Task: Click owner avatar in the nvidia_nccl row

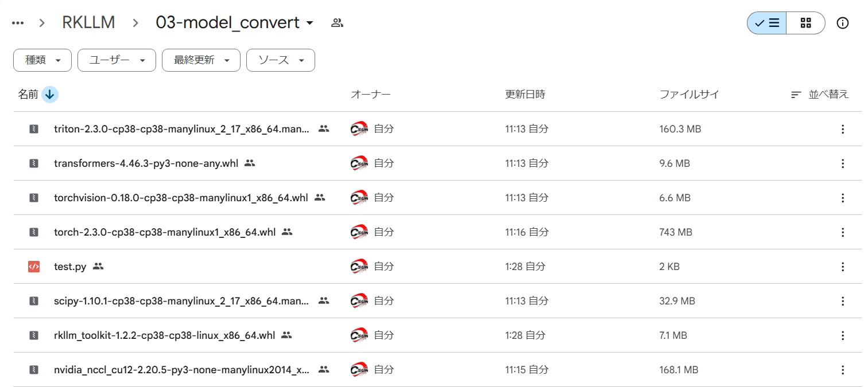Action: point(359,370)
